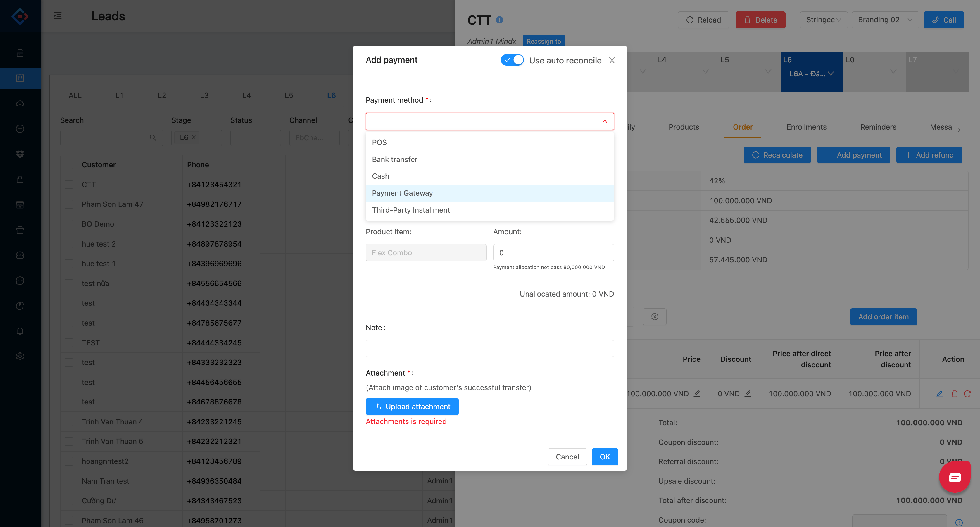980x527 pixels.
Task: Expand the Stringee dropdown
Action: [823, 20]
